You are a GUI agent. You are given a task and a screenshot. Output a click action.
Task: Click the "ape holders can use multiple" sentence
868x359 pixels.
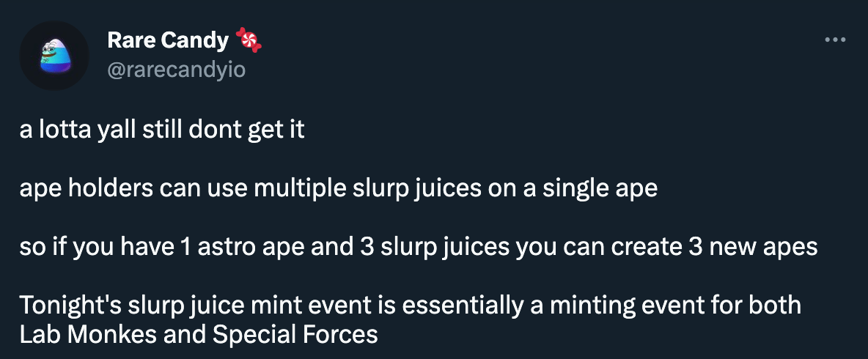point(338,188)
